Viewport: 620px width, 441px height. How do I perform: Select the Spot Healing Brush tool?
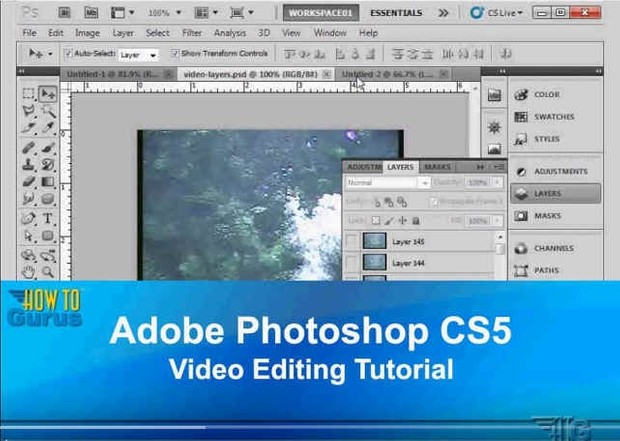pos(28,148)
